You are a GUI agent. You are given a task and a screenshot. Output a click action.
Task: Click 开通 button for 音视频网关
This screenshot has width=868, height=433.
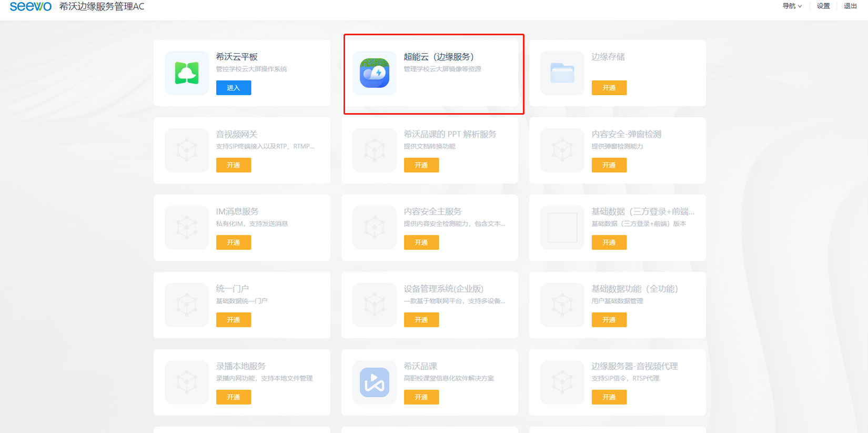pyautogui.click(x=234, y=165)
